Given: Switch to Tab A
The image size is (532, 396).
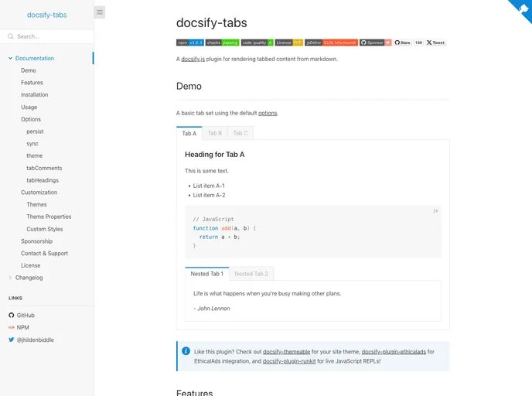Looking at the screenshot, I should click(189, 133).
